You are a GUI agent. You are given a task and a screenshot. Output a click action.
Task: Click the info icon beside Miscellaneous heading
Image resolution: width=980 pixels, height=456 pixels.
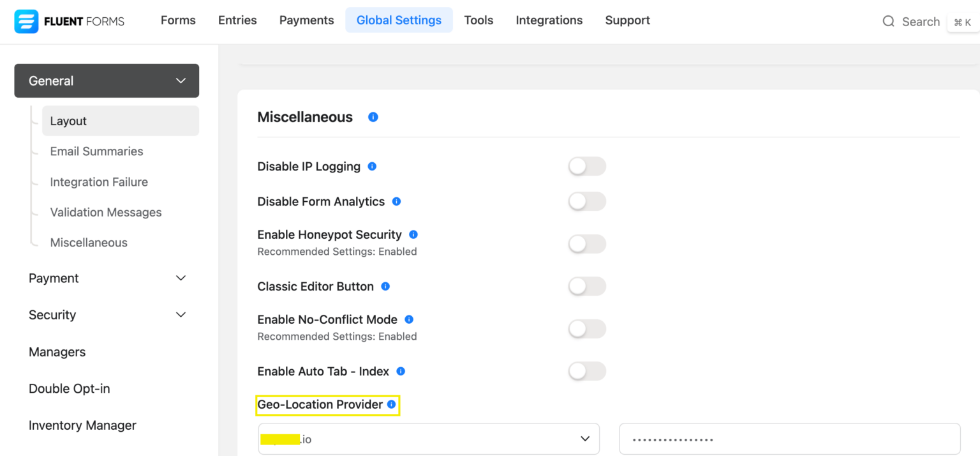[373, 117]
